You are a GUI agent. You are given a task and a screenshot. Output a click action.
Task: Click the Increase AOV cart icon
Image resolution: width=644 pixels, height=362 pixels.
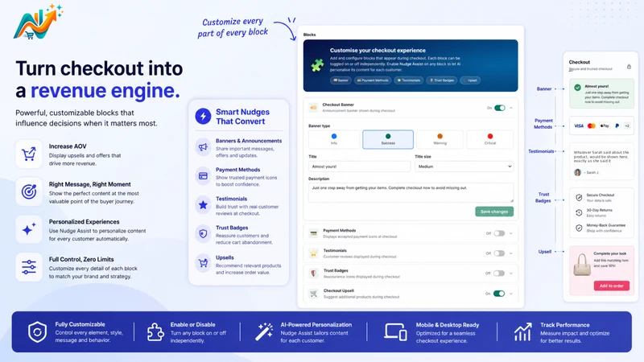click(29, 154)
